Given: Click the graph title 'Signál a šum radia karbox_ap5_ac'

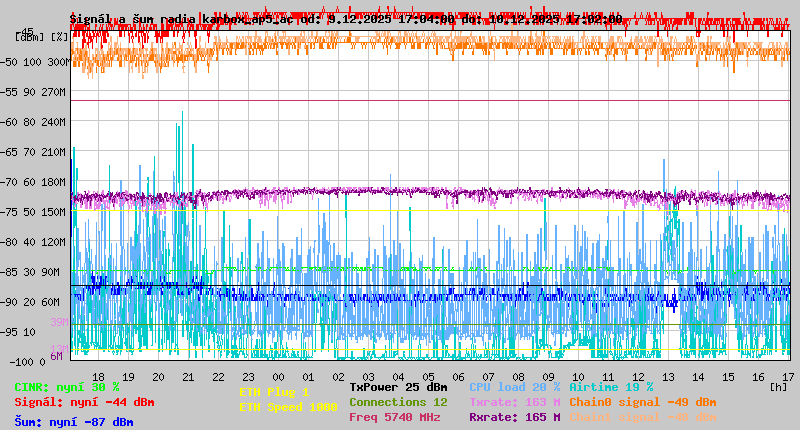Looking at the screenshot, I should pyautogui.click(x=181, y=19).
